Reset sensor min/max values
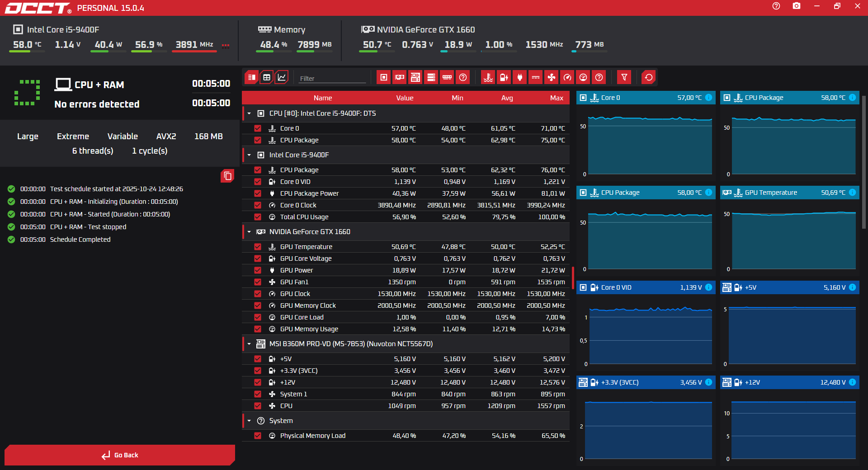The height and width of the screenshot is (470, 868). tap(649, 77)
